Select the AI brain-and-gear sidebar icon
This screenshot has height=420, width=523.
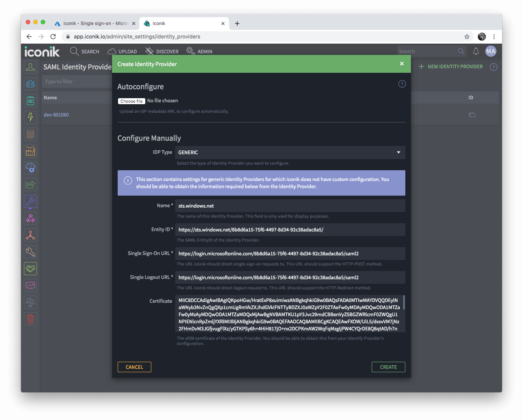pyautogui.click(x=30, y=168)
